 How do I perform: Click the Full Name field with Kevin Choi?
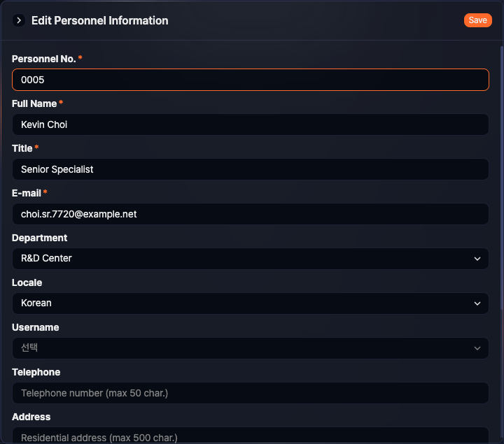tap(250, 124)
